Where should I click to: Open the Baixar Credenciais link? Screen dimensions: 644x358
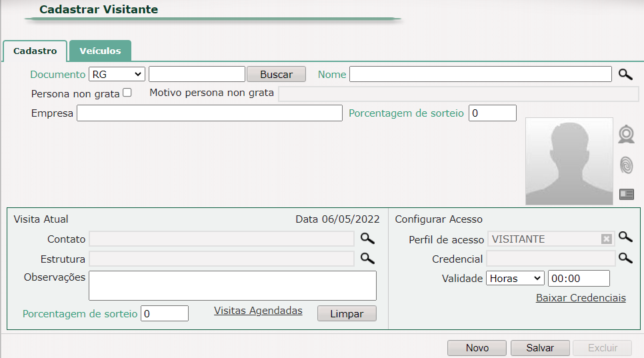(x=581, y=297)
